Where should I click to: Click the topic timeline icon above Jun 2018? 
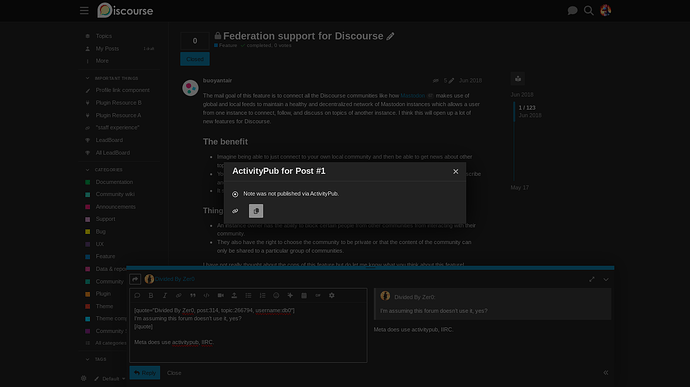click(518, 79)
